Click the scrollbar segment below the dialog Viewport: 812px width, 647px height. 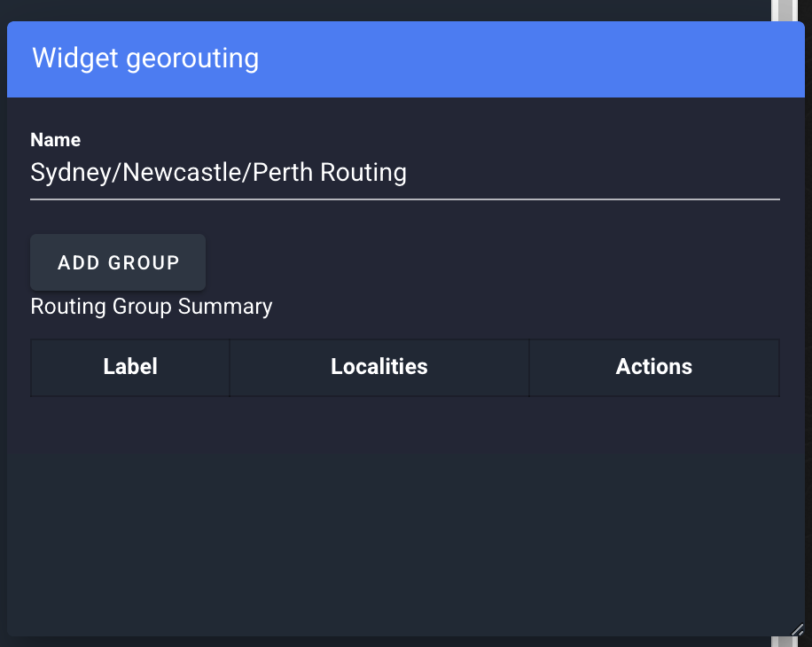[x=784, y=642]
